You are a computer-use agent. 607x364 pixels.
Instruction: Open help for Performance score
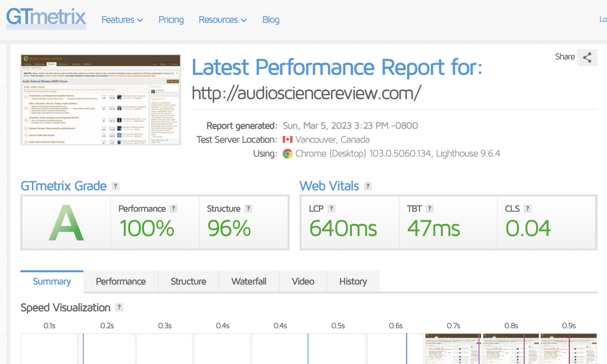pyautogui.click(x=173, y=209)
